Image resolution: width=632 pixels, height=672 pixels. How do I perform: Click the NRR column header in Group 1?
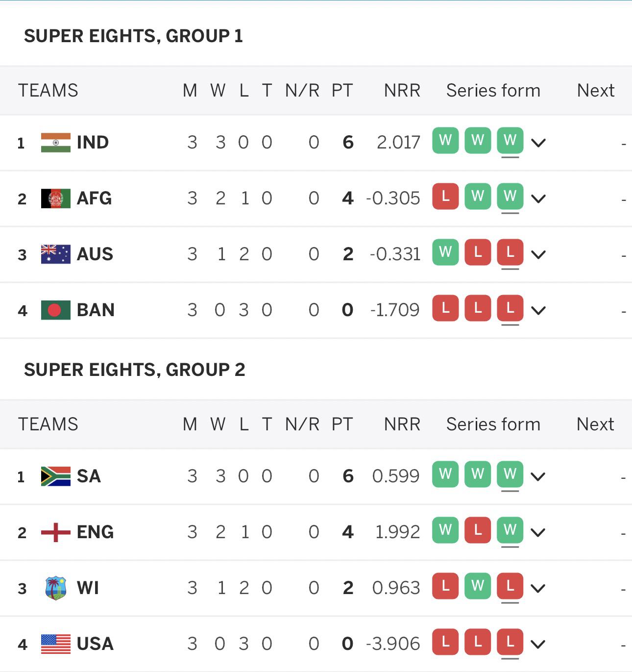(x=402, y=91)
